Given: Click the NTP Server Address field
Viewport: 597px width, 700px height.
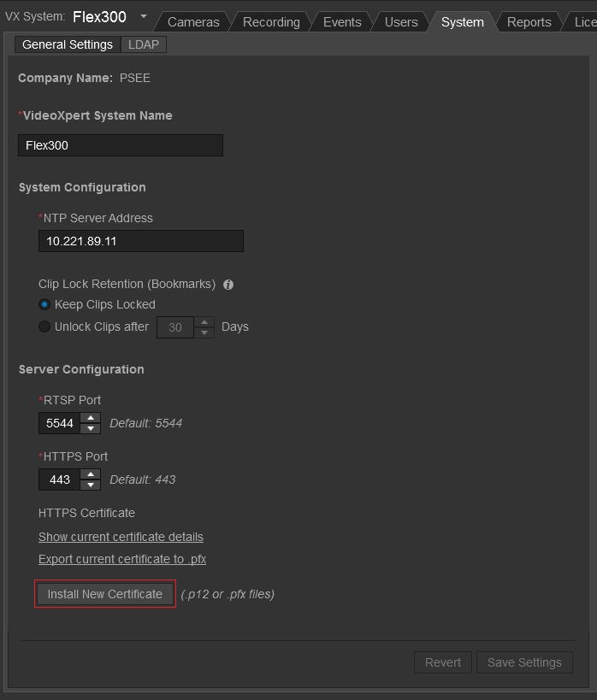Looking at the screenshot, I should coord(141,241).
